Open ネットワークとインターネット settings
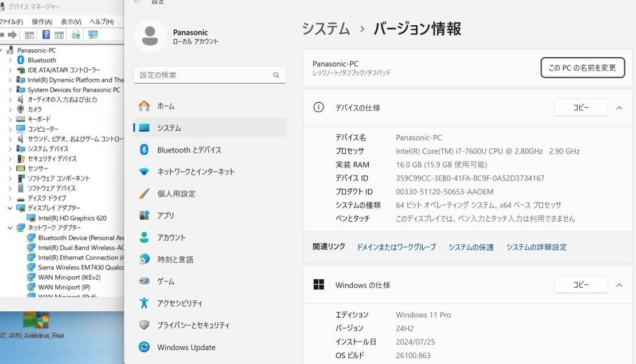 point(210,172)
